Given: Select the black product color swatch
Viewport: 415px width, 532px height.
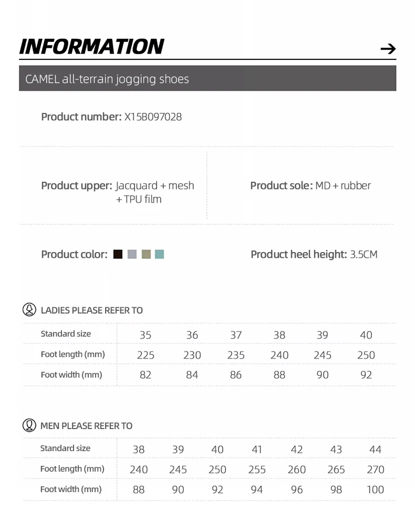Looking at the screenshot, I should tap(118, 254).
